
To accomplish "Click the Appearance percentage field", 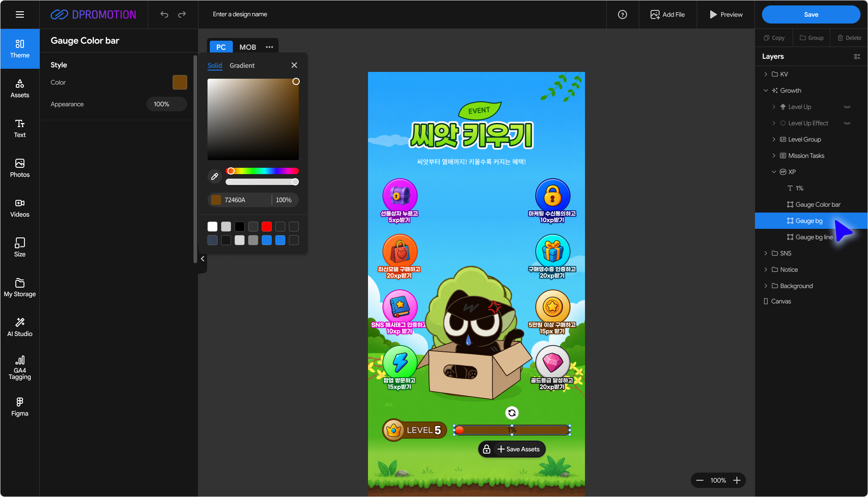I will point(167,104).
